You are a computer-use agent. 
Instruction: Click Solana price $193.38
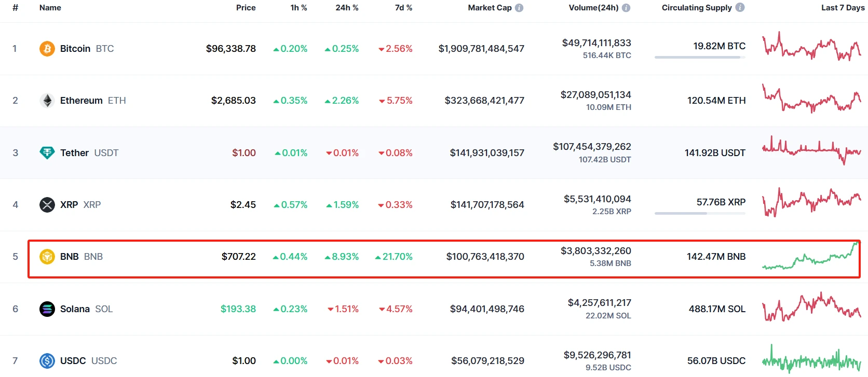[238, 309]
